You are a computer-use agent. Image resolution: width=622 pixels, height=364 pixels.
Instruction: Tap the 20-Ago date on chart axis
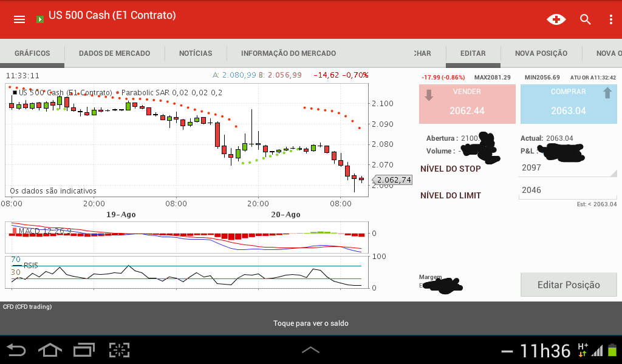(x=285, y=214)
